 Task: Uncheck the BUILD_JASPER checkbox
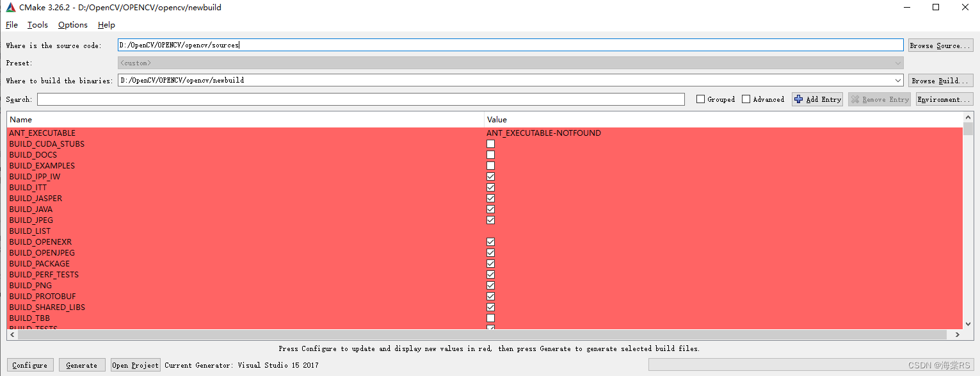coord(490,199)
